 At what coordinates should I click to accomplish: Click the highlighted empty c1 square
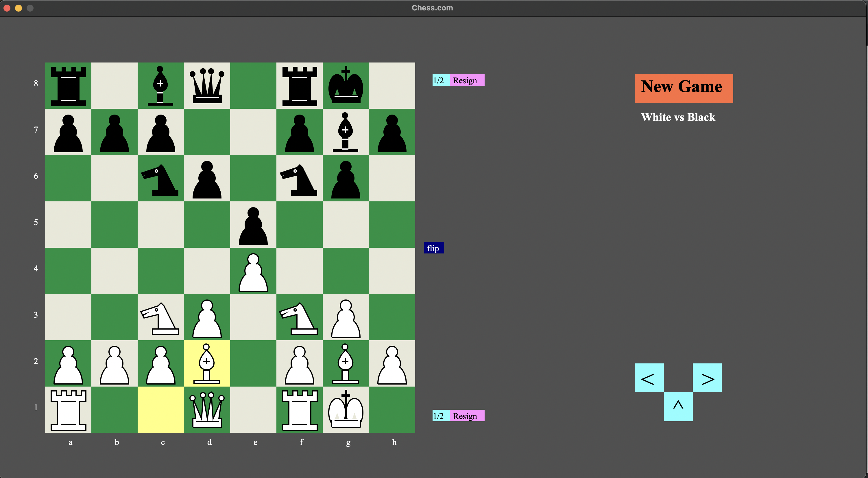point(160,410)
